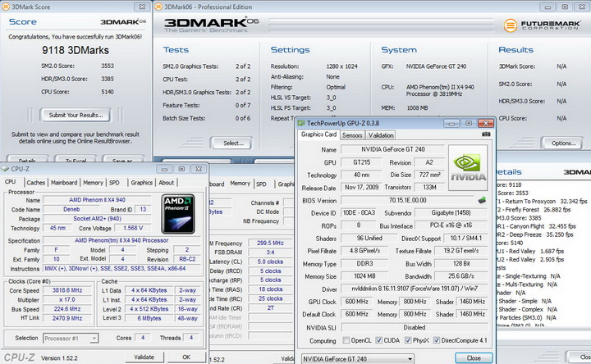The image size is (591, 364).
Task: Toggle the CUDA checkbox in GPU-Z
Action: 378,340
